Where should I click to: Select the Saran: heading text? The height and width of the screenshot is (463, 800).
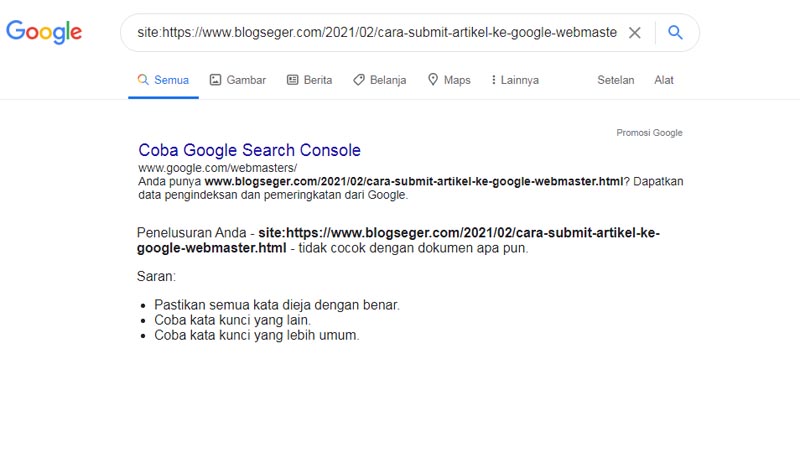pyautogui.click(x=156, y=277)
